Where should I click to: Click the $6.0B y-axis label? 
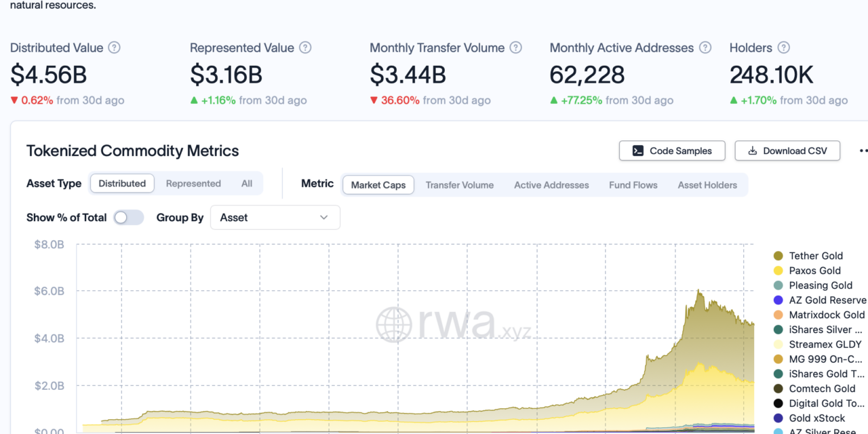click(x=50, y=291)
